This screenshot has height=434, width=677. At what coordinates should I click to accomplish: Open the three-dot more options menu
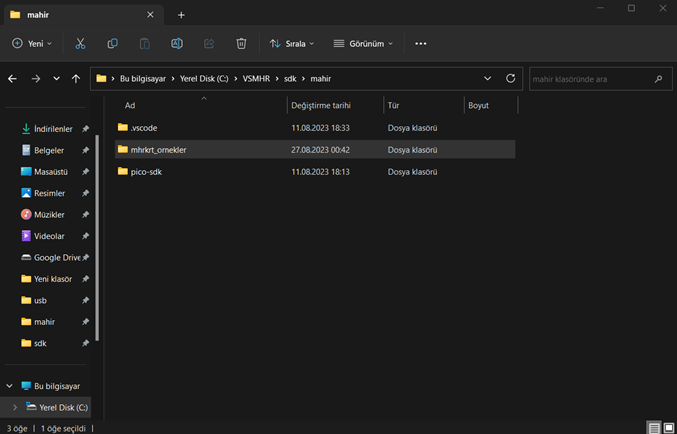pyautogui.click(x=420, y=44)
